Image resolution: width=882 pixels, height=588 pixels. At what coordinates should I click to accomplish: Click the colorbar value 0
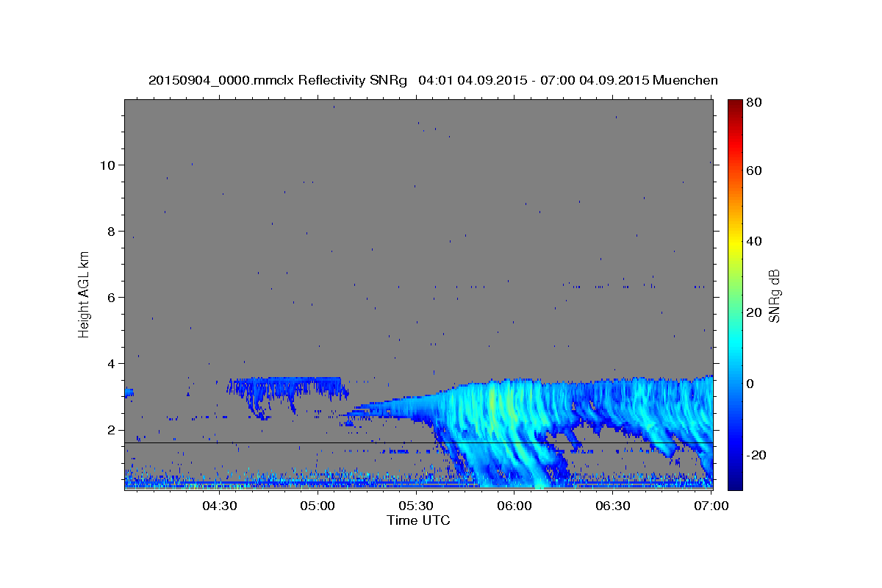[750, 384]
